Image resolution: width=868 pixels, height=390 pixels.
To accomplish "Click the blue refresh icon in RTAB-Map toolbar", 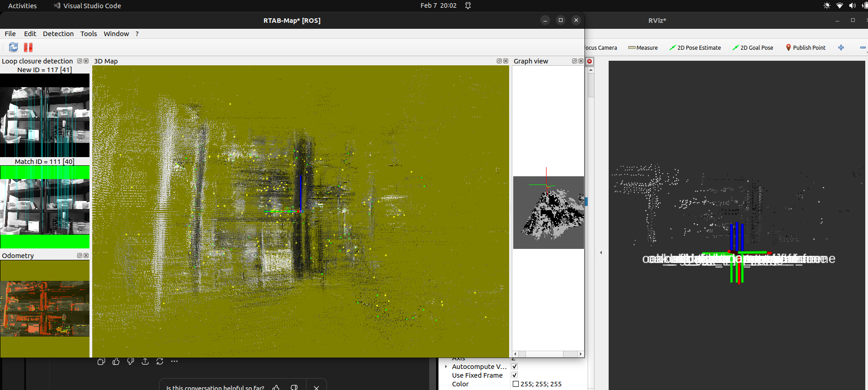I will pos(13,47).
